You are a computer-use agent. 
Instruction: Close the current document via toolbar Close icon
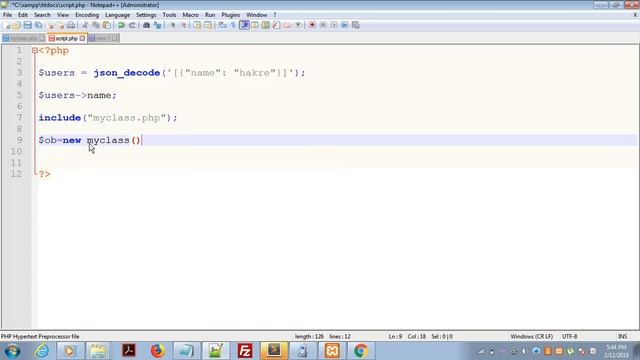pyautogui.click(x=51, y=25)
